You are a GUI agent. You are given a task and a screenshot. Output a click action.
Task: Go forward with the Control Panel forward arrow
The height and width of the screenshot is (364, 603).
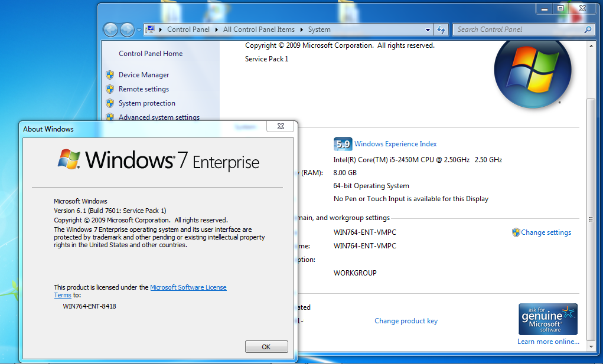tap(127, 29)
